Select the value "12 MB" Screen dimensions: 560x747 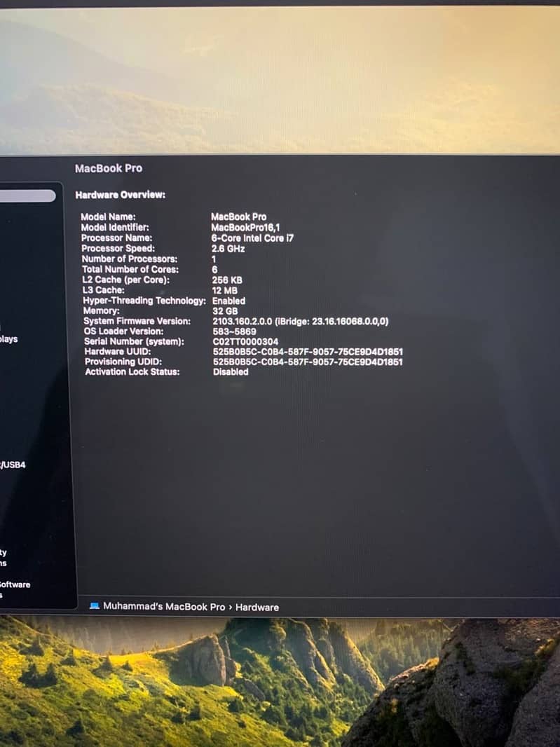point(224,291)
